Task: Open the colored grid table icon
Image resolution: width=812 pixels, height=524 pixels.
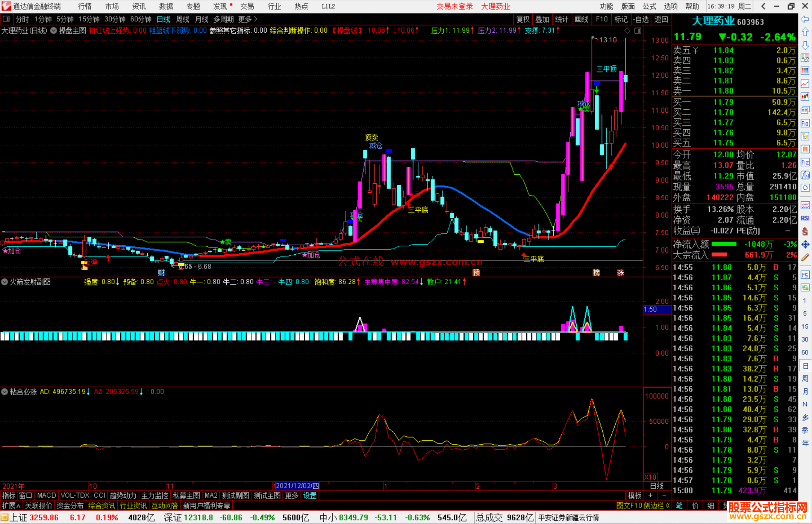Action: click(805, 71)
